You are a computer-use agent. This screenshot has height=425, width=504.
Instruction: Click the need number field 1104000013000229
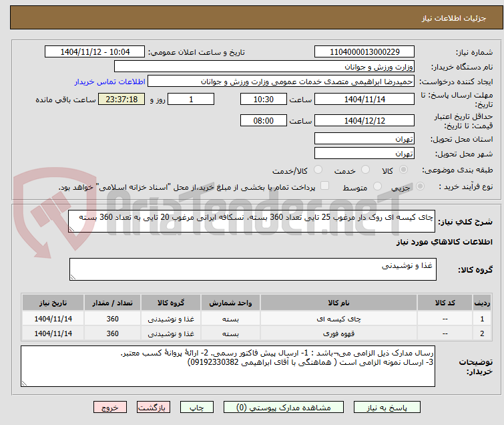coord(364,52)
